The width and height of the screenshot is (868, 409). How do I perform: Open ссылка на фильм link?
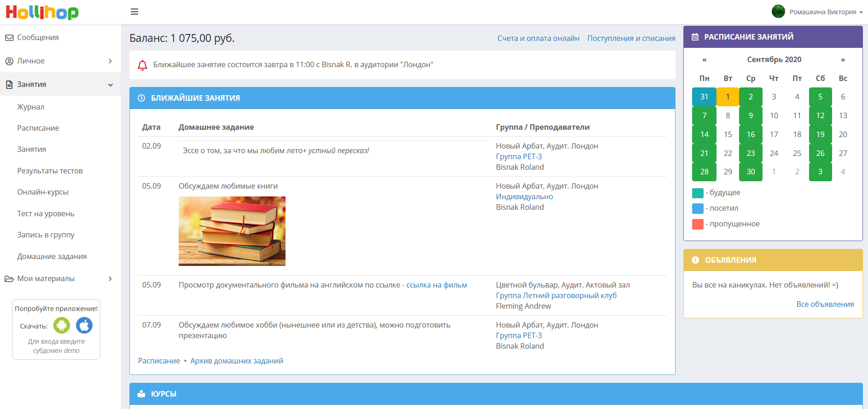437,285
